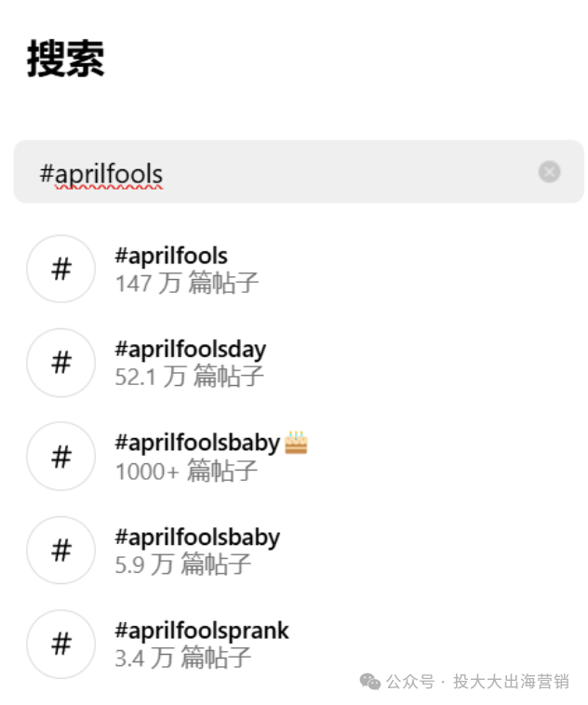Click the hash icon beside #aprilfoolsday
This screenshot has width=588, height=705.
pyautogui.click(x=61, y=363)
